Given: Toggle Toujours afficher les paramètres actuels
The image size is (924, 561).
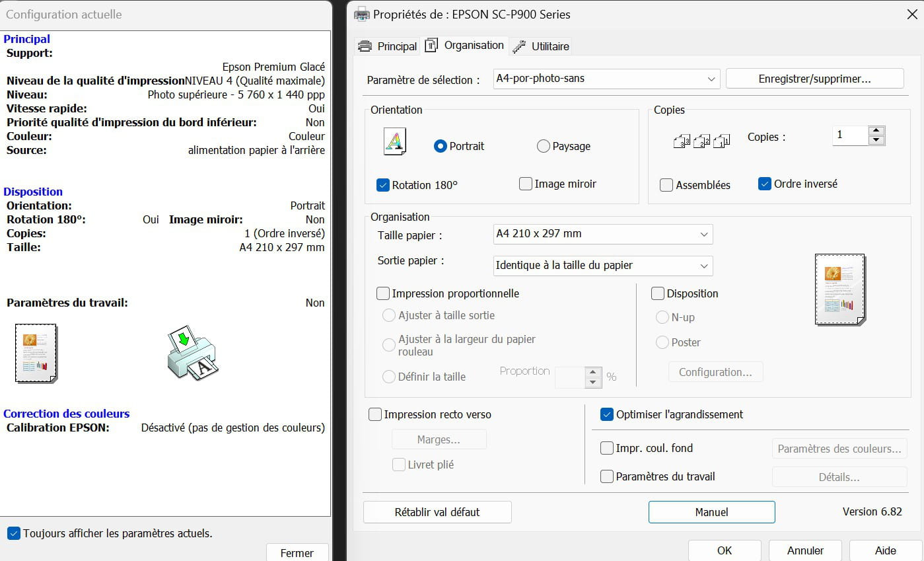Looking at the screenshot, I should 13,533.
